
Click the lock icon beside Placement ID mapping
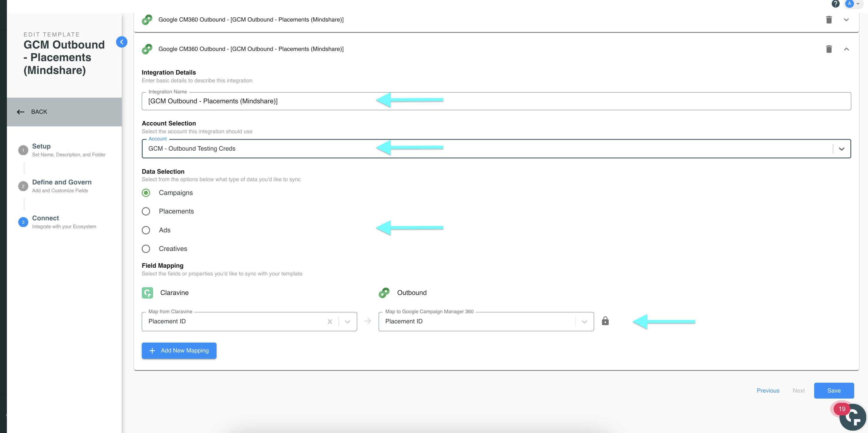click(x=605, y=321)
